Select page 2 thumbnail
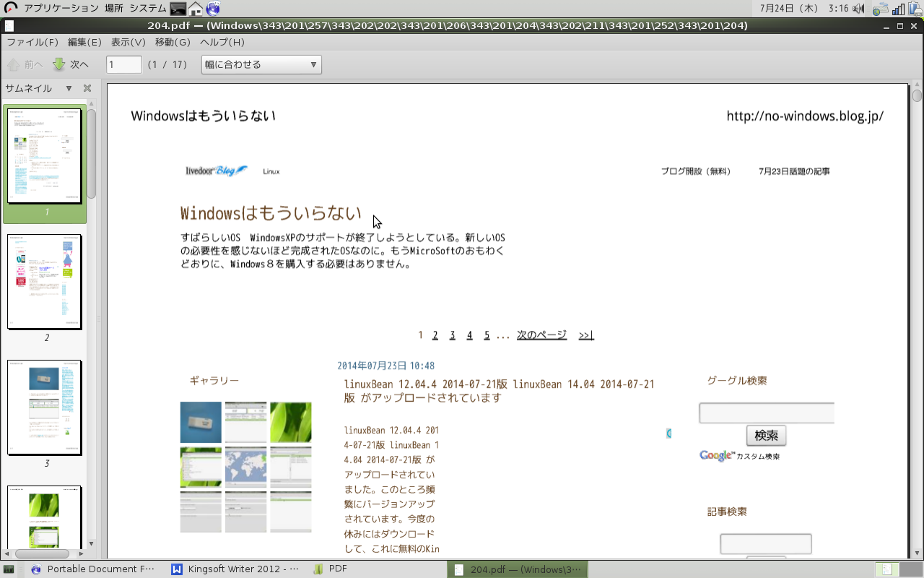This screenshot has width=924, height=578. click(45, 282)
